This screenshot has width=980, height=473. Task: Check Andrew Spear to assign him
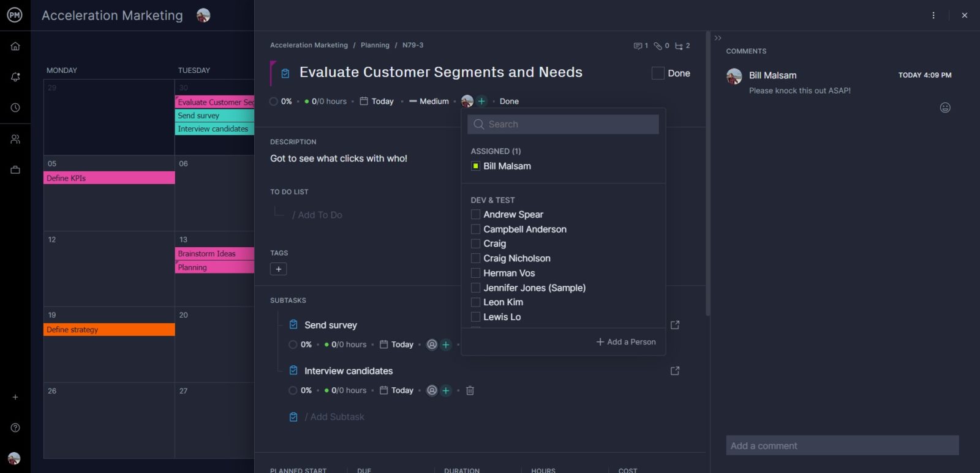[475, 215]
